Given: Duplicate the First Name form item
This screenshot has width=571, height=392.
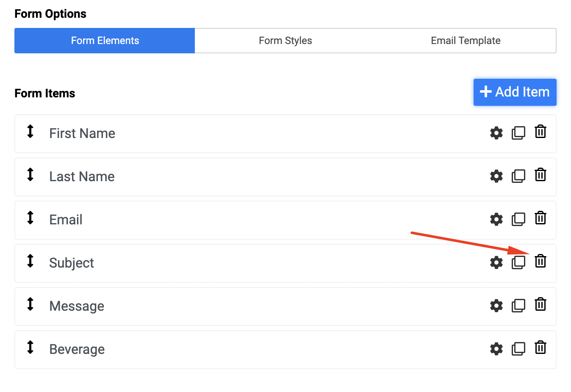Looking at the screenshot, I should (x=518, y=133).
